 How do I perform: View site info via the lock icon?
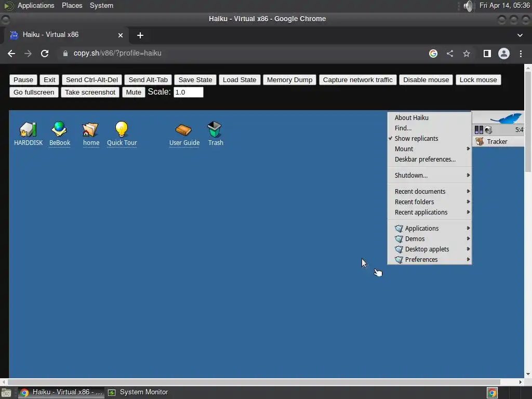[x=65, y=54]
